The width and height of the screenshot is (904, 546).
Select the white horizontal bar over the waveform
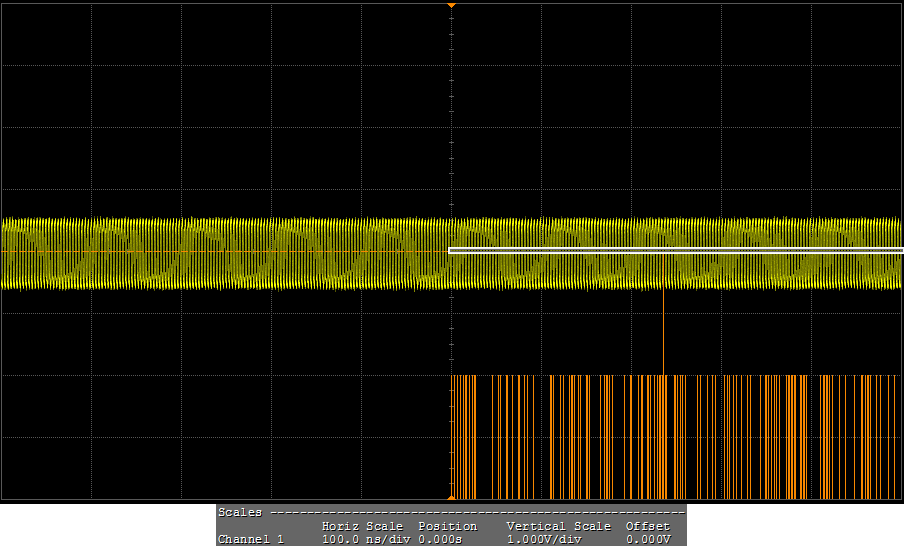(x=676, y=250)
